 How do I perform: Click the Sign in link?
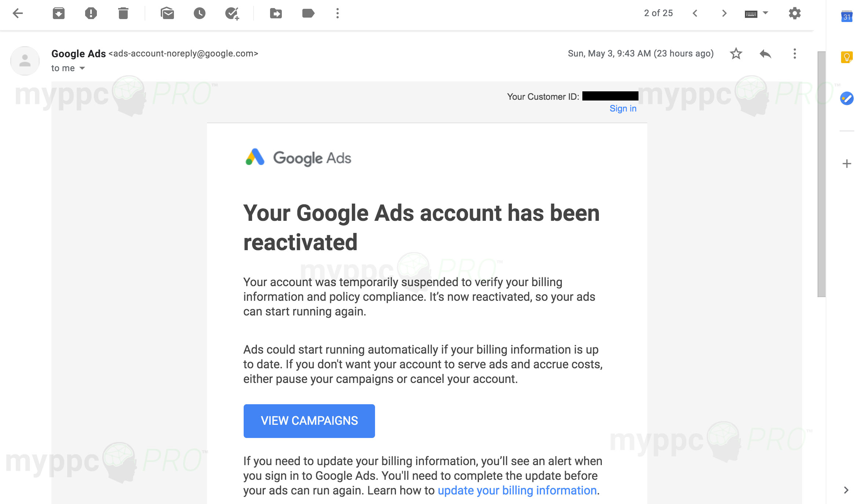tap(623, 109)
